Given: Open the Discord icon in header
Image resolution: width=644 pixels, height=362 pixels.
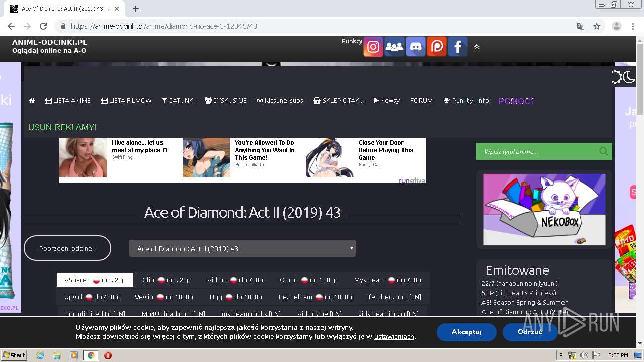Looking at the screenshot, I should click(x=415, y=47).
